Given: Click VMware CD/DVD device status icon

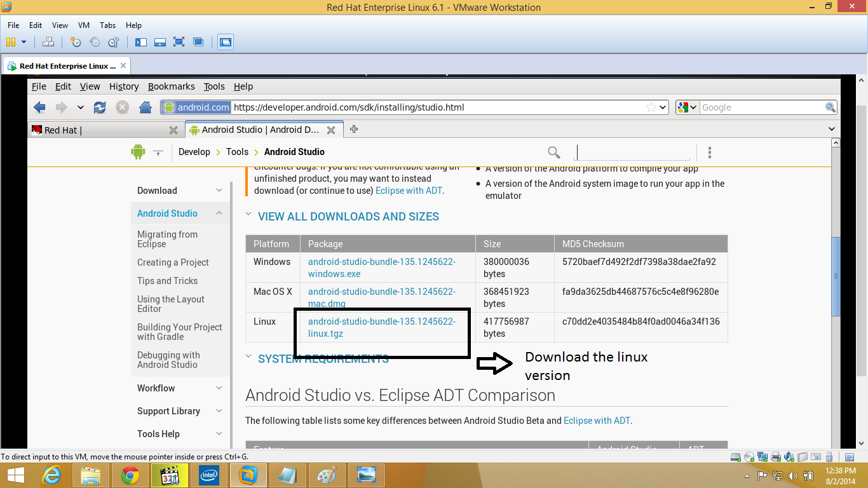Looking at the screenshot, I should 749,457.
